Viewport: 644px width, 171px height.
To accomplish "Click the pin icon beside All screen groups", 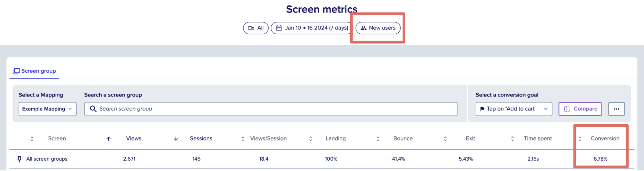I will pos(19,159).
